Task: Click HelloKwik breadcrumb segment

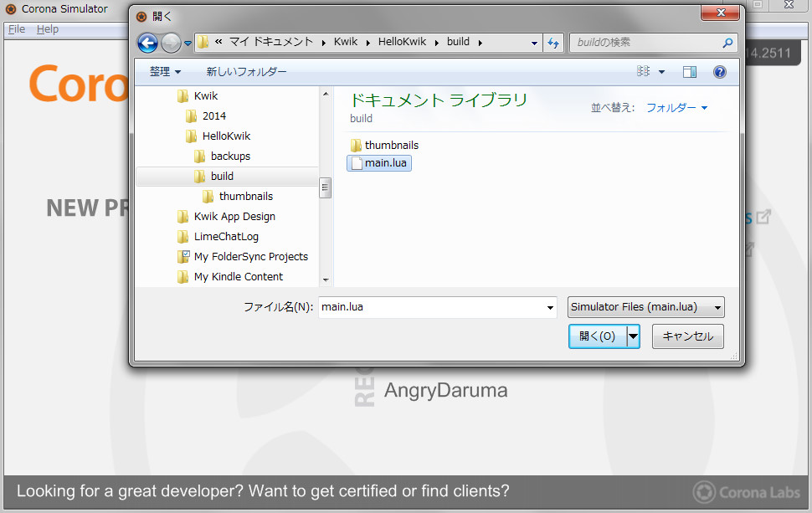Action: pos(402,42)
